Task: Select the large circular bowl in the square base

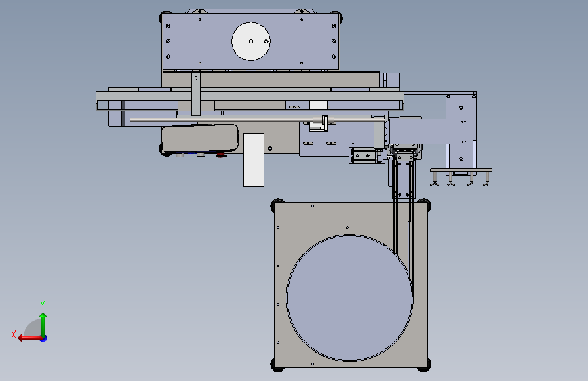Action: click(349, 298)
